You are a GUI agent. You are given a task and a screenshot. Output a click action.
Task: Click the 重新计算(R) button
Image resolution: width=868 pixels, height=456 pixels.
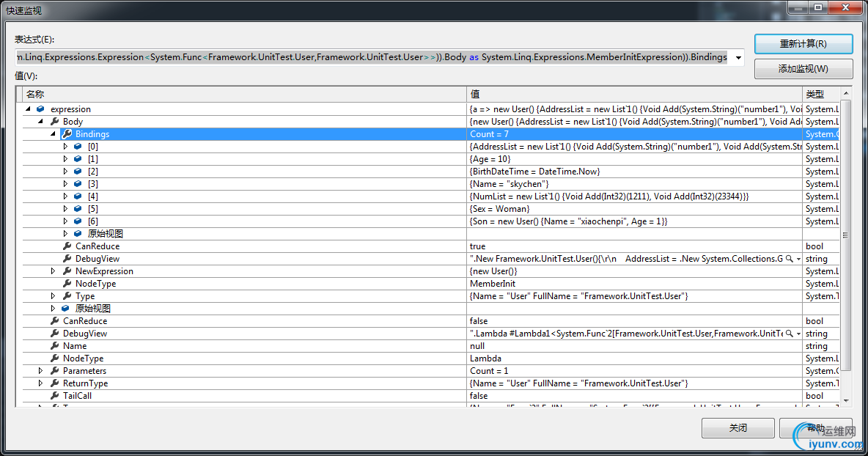coord(803,44)
